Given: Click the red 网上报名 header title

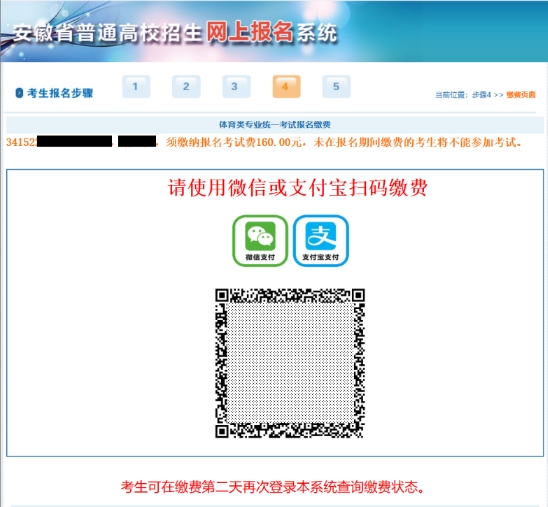Looking at the screenshot, I should [x=249, y=32].
